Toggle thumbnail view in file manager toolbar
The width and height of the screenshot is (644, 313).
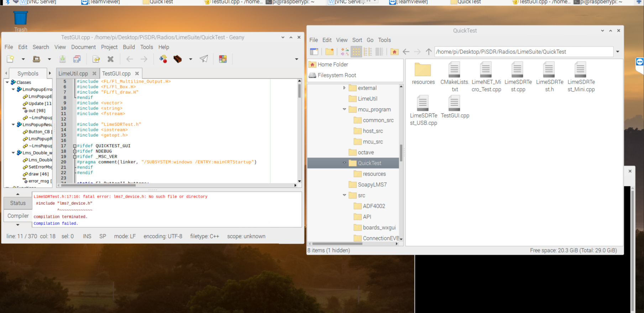[345, 52]
